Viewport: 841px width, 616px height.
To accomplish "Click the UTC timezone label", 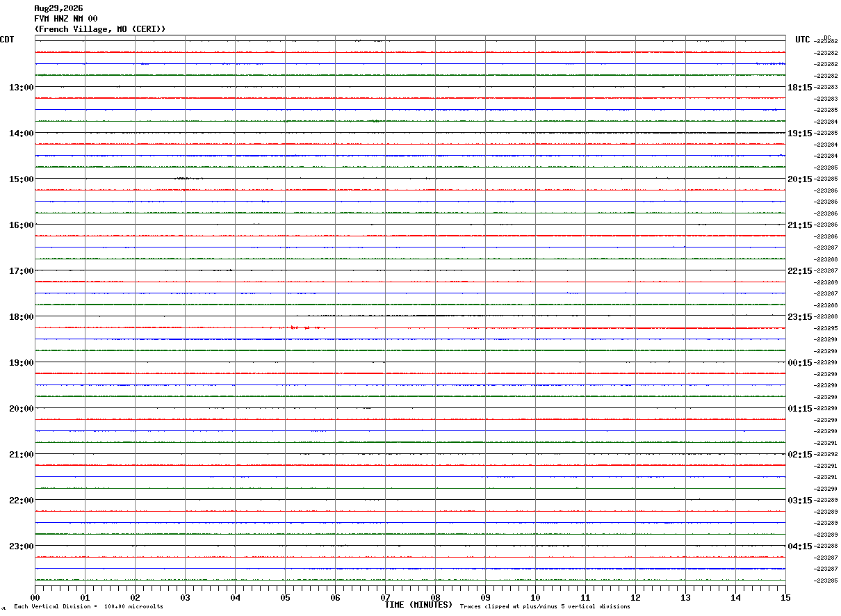I will 803,40.
